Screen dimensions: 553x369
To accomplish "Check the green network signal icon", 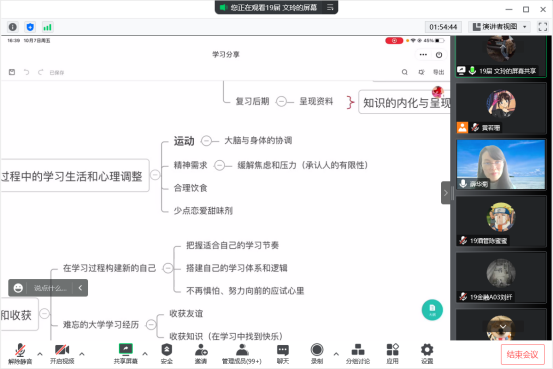I will [47, 27].
